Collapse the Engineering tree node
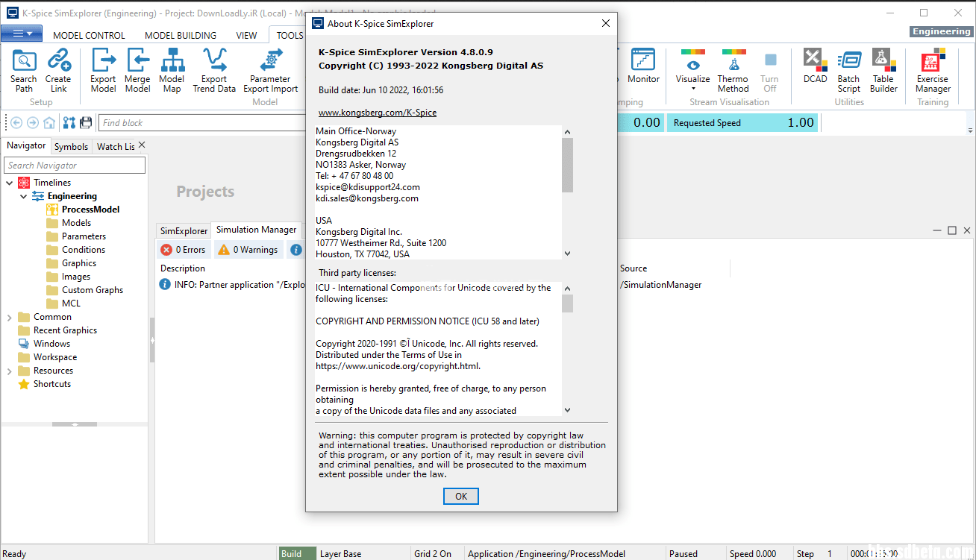Viewport: 976px width, 560px height. tap(23, 196)
